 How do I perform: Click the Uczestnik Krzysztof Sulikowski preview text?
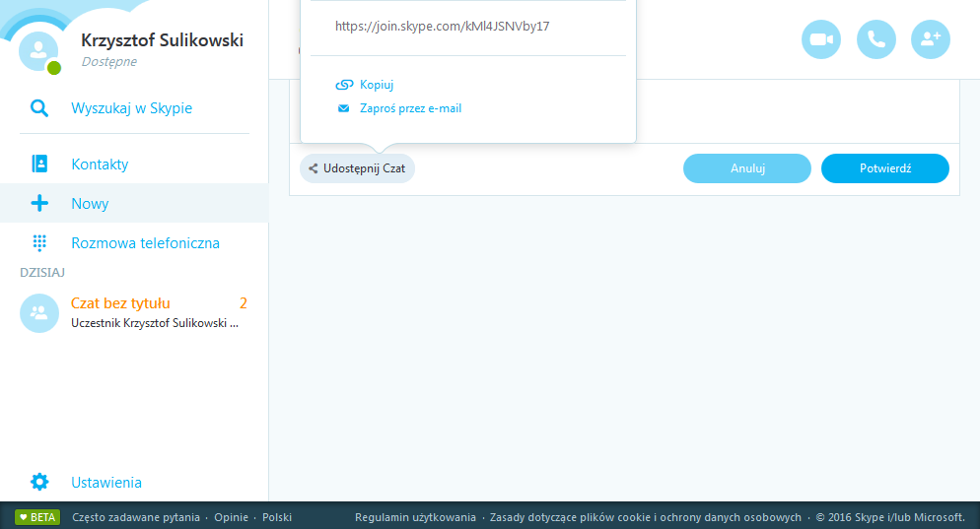pos(155,323)
